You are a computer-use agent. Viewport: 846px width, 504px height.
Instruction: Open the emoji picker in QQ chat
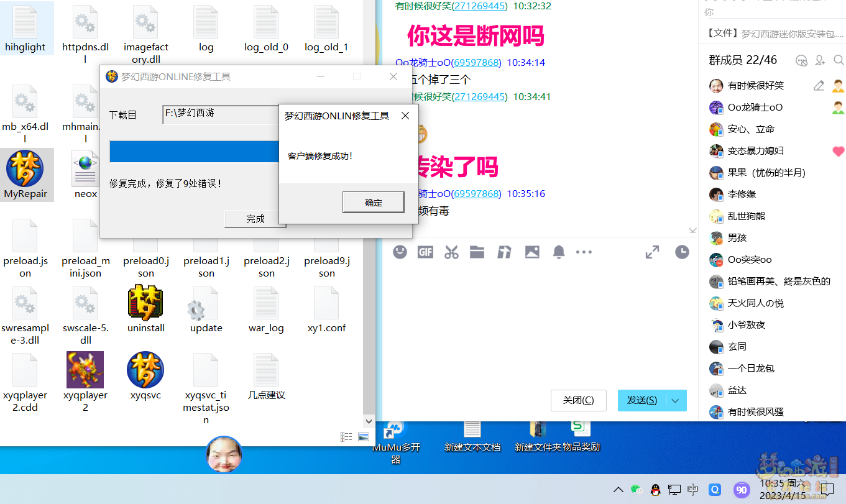pos(400,252)
